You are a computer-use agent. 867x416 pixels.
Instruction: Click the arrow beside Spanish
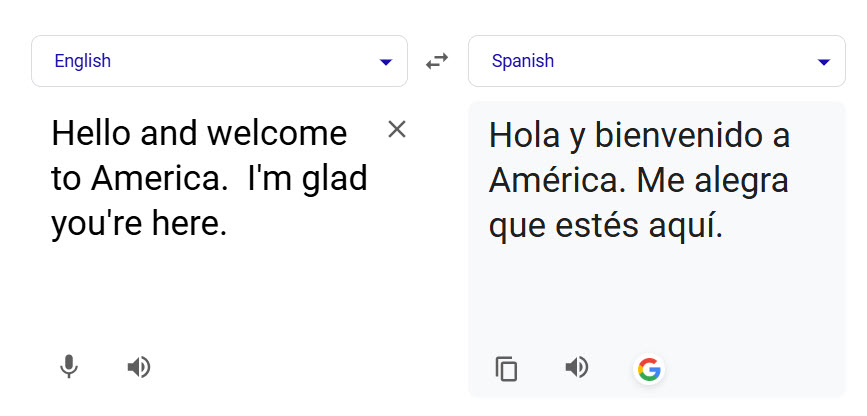pyautogui.click(x=824, y=62)
